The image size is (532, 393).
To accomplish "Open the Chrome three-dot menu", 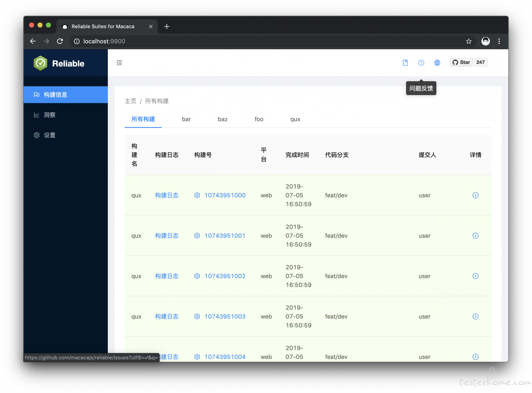I will [x=499, y=41].
